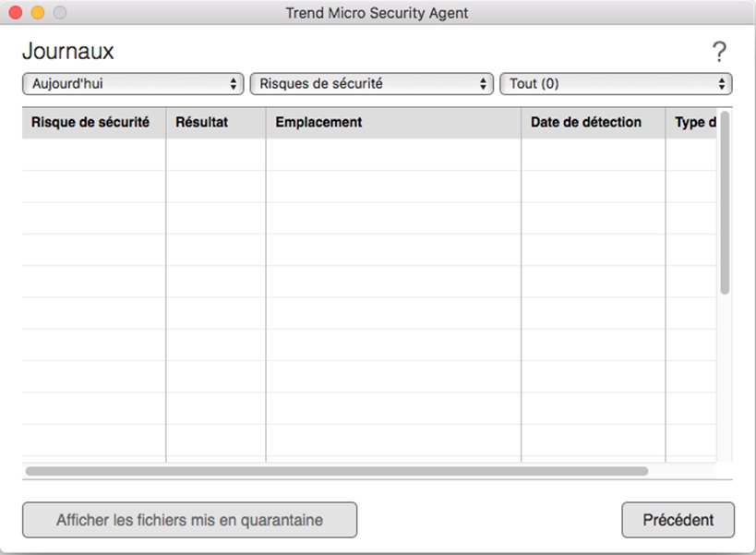This screenshot has height=555, width=756.
Task: Sort by the Risque de sécurité column
Action: point(90,123)
